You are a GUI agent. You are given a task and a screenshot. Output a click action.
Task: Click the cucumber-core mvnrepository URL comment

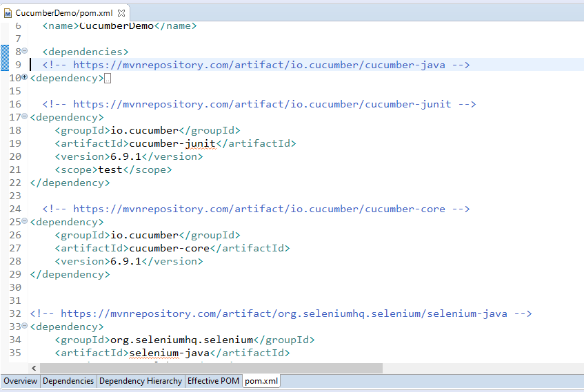(256, 209)
